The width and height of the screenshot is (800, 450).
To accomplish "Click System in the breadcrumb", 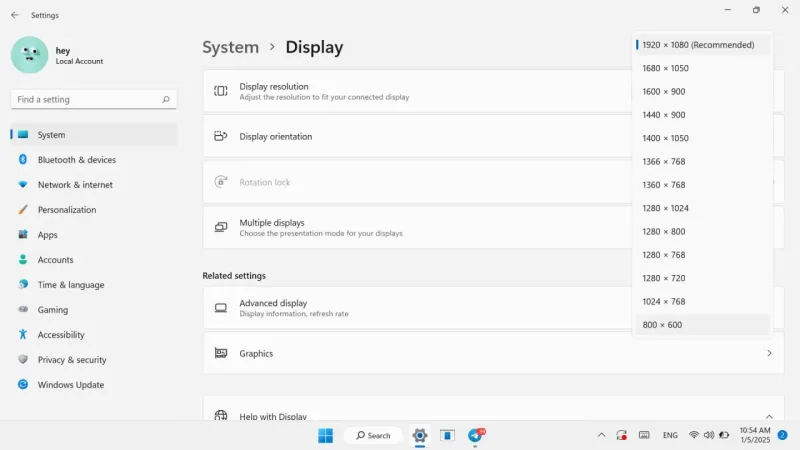I will 231,47.
